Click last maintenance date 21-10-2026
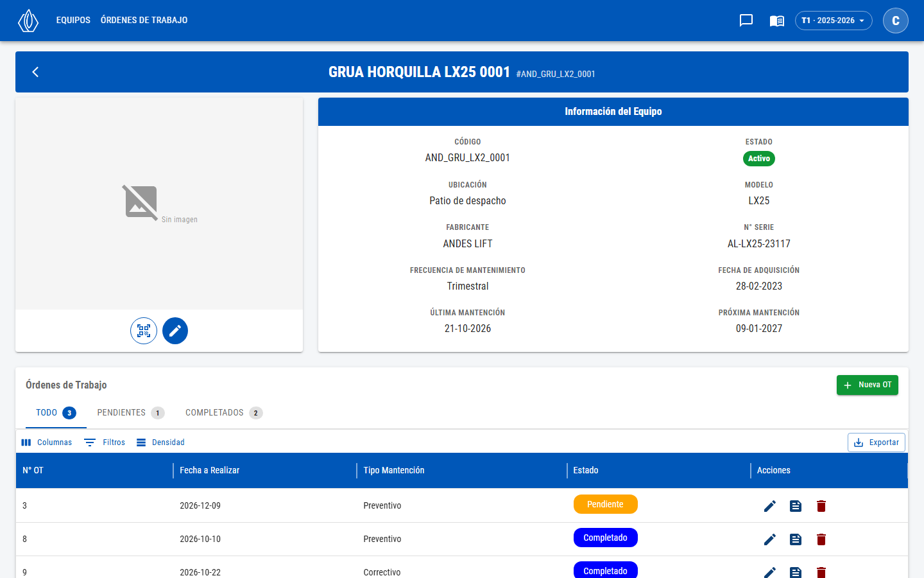This screenshot has height=578, width=924. point(468,329)
